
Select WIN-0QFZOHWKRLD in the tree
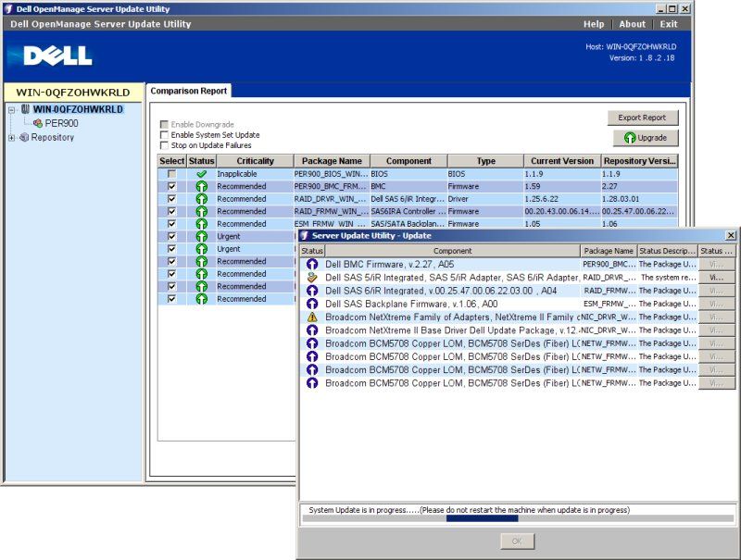78,109
